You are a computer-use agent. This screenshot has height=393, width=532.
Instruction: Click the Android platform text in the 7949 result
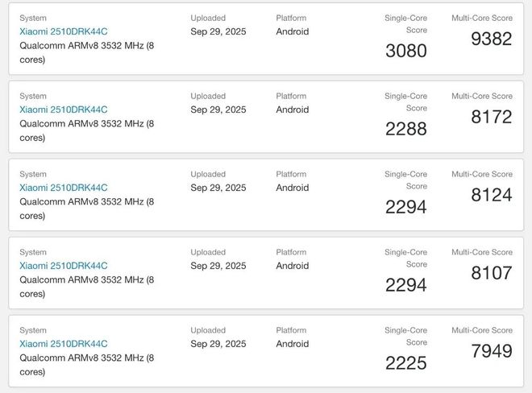293,344
